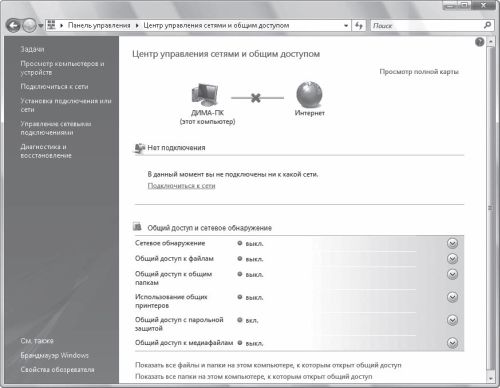
Task: Click Общий доступ к общим папкам status dot
Action: click(x=240, y=274)
